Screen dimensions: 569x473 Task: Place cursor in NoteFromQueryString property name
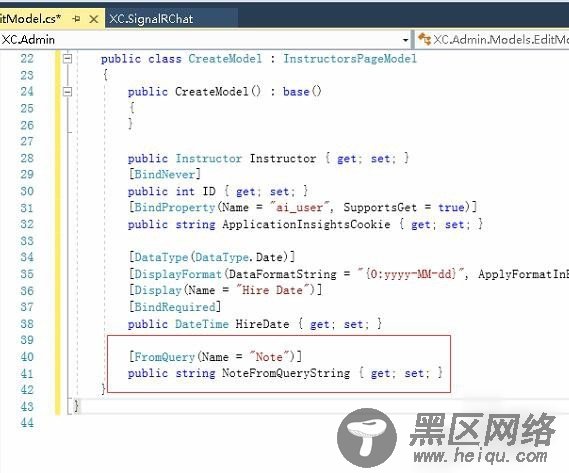(x=286, y=374)
